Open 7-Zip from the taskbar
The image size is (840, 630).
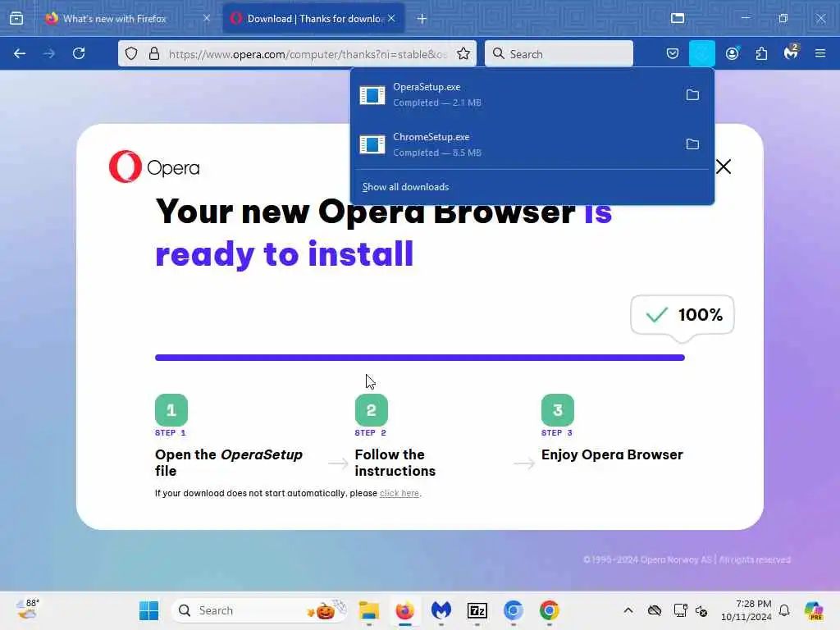tap(477, 610)
